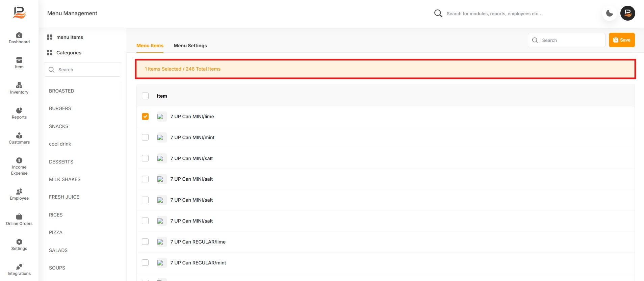Open the Integrations plug icon

[x=19, y=267]
